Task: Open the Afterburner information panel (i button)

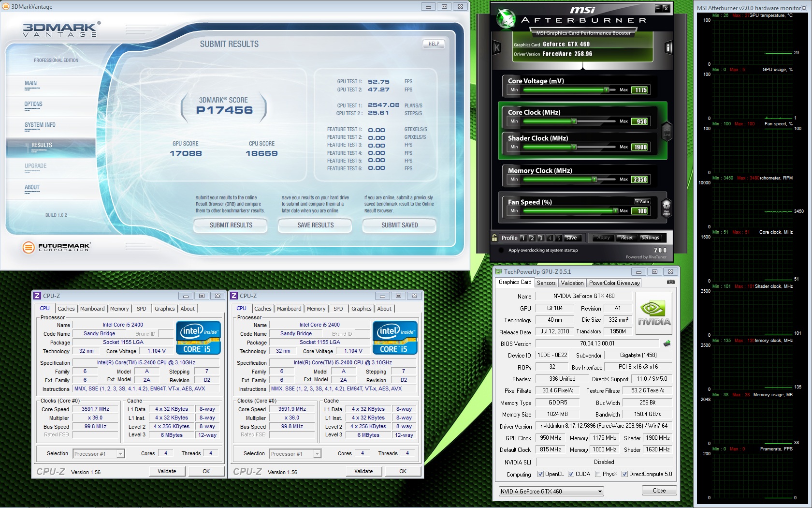Action: click(x=668, y=47)
